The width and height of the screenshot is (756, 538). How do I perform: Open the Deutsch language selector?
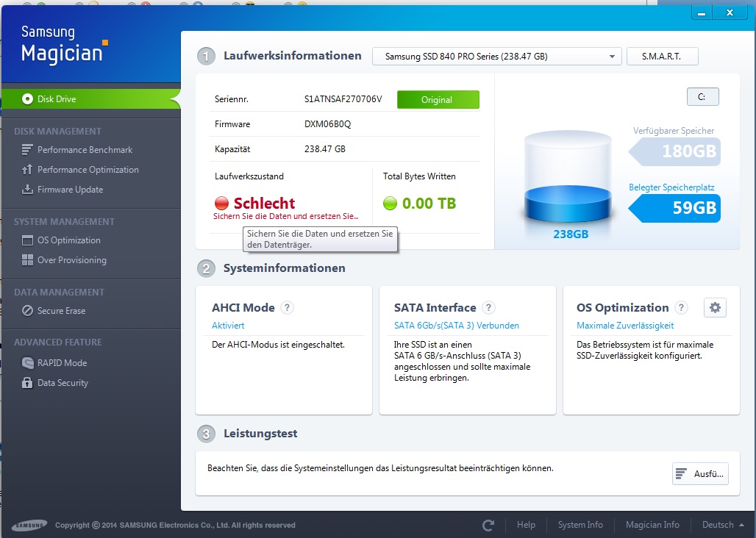pos(723,525)
